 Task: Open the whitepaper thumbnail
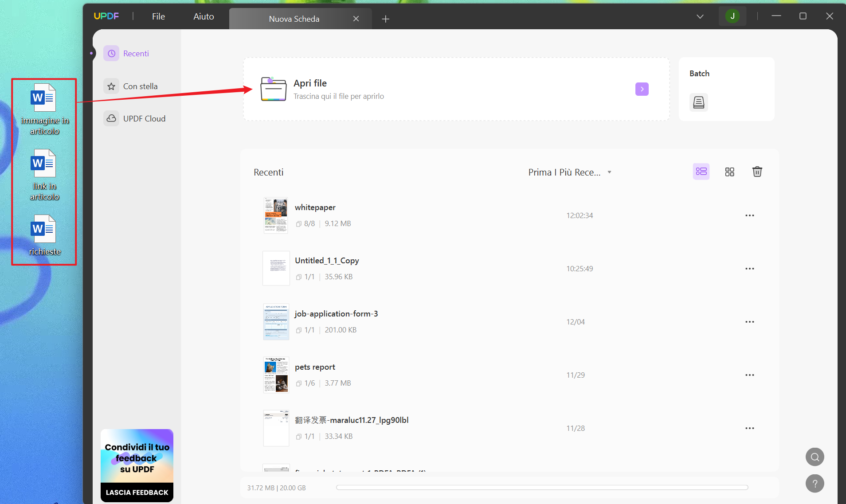[276, 215]
